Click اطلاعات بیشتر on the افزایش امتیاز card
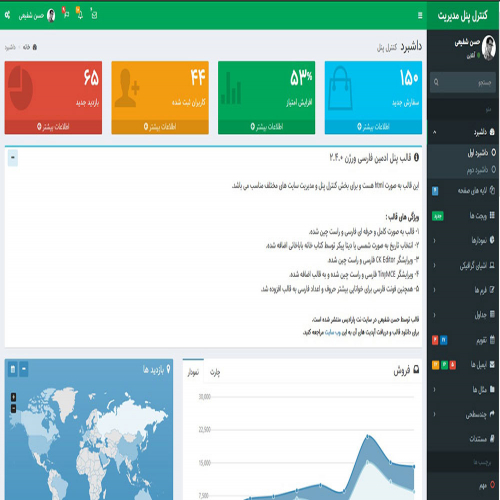Screen dimensions: 500x500 click(x=267, y=127)
